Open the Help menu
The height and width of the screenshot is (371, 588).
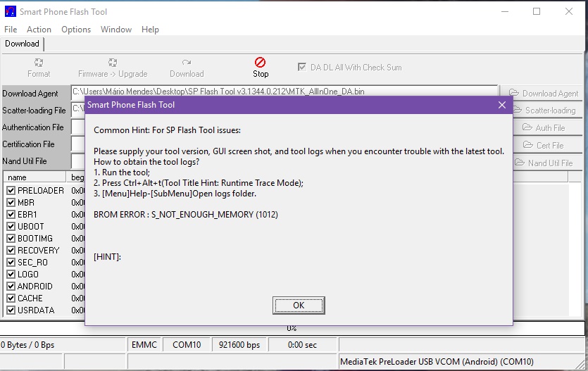click(150, 30)
